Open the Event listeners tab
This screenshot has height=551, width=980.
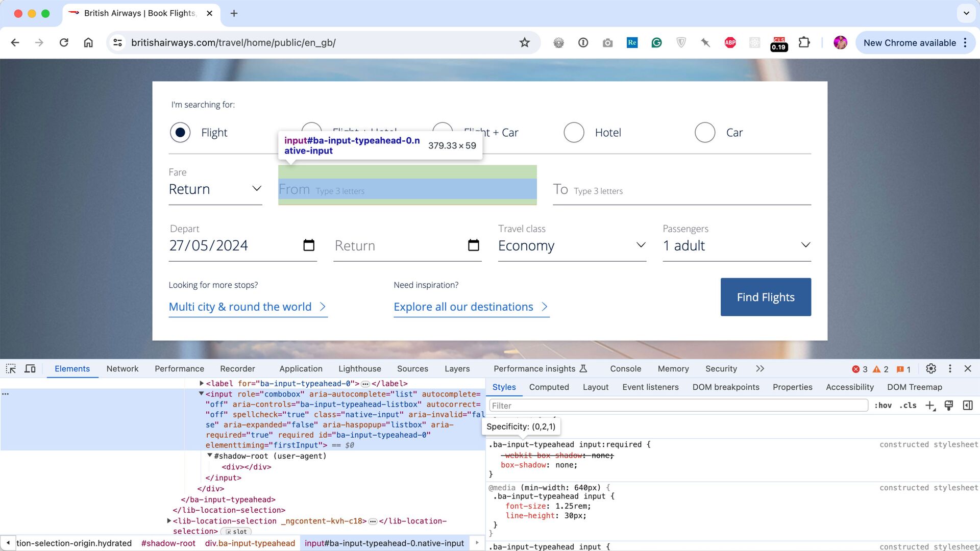(x=650, y=387)
